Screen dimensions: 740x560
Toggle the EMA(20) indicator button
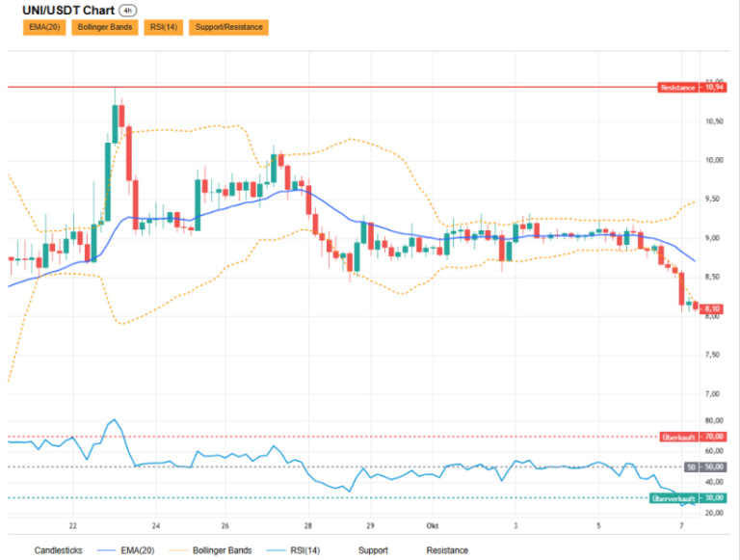(44, 27)
